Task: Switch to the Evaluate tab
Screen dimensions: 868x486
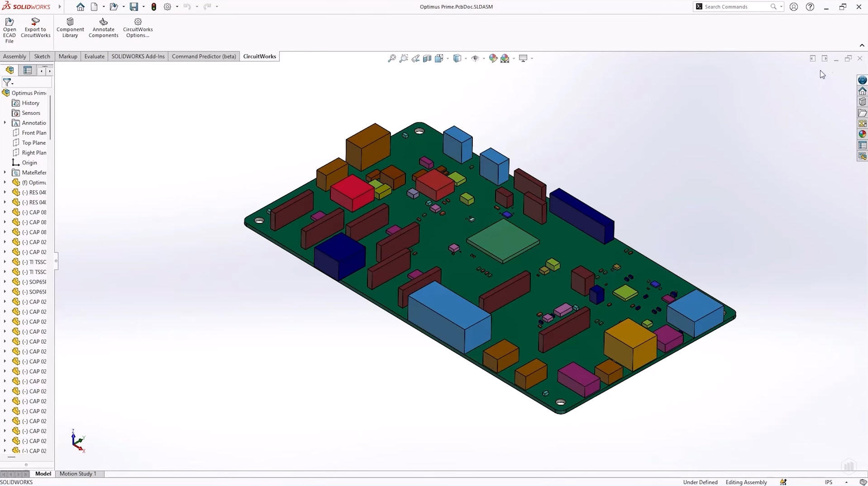Action: click(x=94, y=57)
